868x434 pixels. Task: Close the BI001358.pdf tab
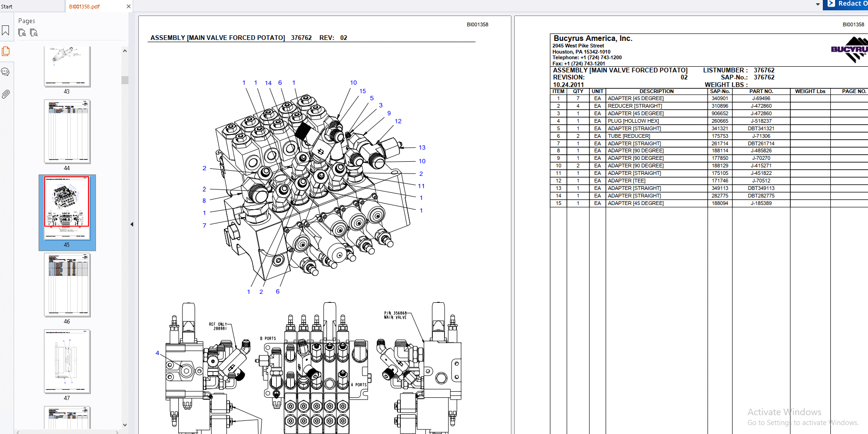coord(128,7)
